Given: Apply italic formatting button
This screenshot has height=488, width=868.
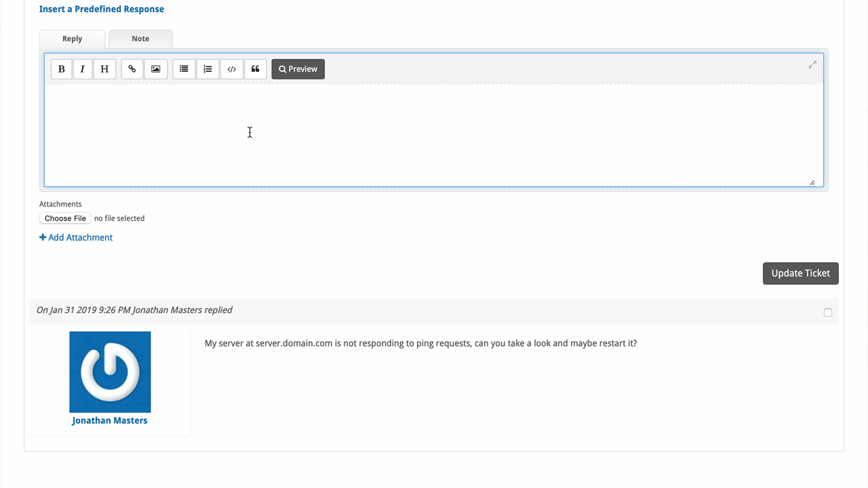Looking at the screenshot, I should click(x=83, y=69).
